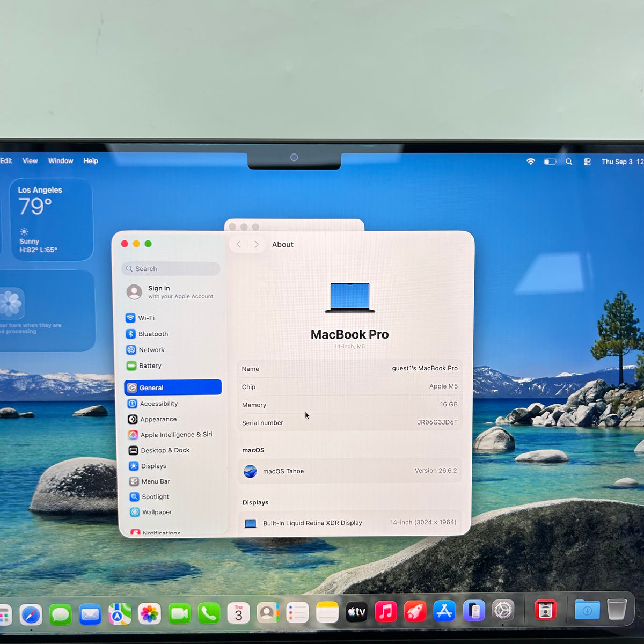Open the yellow Notes app in Dock

(327, 612)
